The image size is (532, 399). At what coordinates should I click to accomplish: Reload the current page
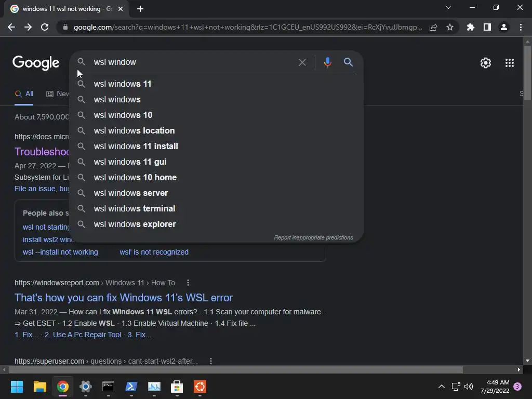[x=45, y=27]
